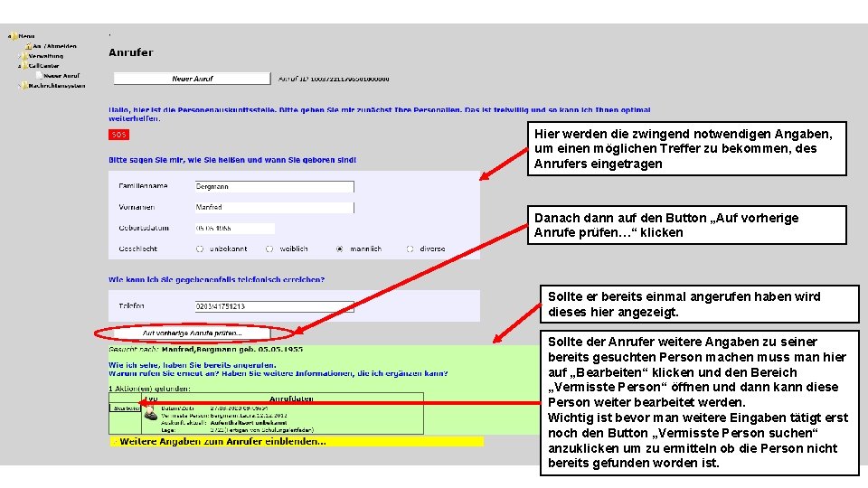Click the 'Neuer Anruf' button

(x=192, y=79)
